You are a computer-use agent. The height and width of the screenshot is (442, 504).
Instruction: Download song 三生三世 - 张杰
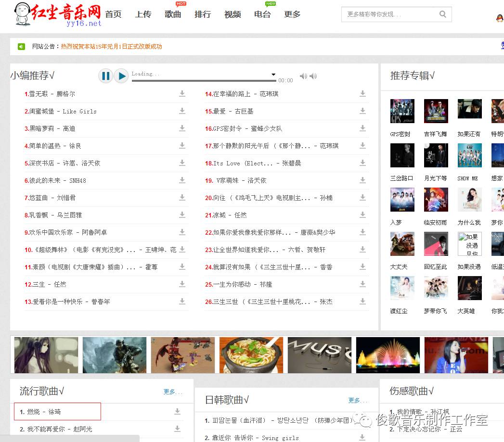(362, 301)
